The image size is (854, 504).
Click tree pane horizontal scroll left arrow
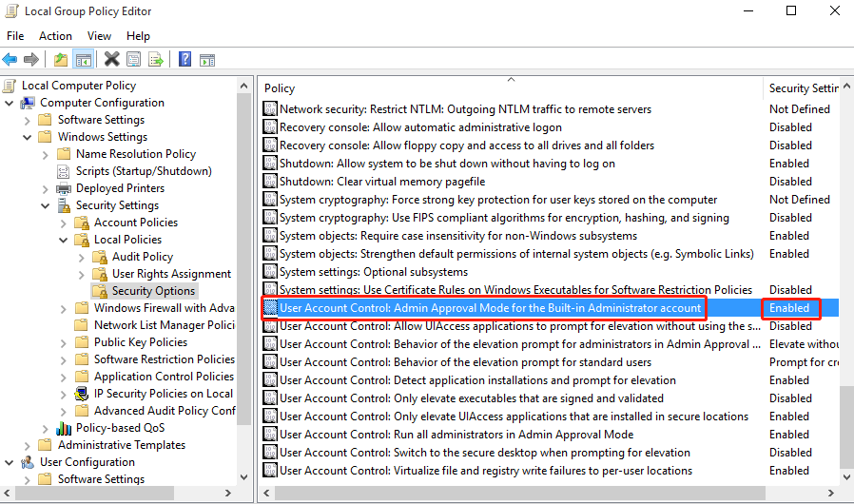7,494
